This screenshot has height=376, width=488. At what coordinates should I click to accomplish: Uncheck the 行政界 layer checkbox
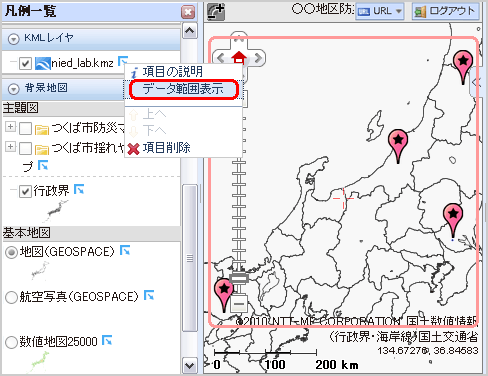pyautogui.click(x=25, y=191)
